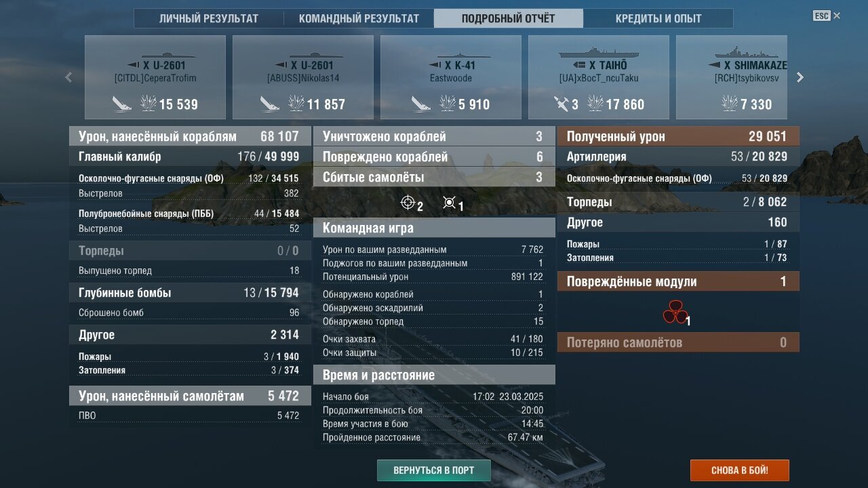Click the sunk ship icon on CeperaTrofim's card
This screenshot has height=488, width=868.
click(122, 104)
